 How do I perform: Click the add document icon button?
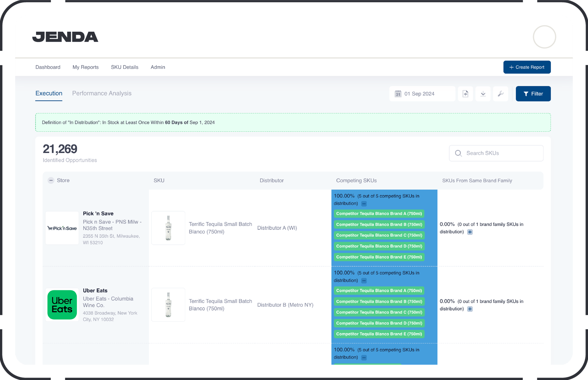tap(465, 94)
